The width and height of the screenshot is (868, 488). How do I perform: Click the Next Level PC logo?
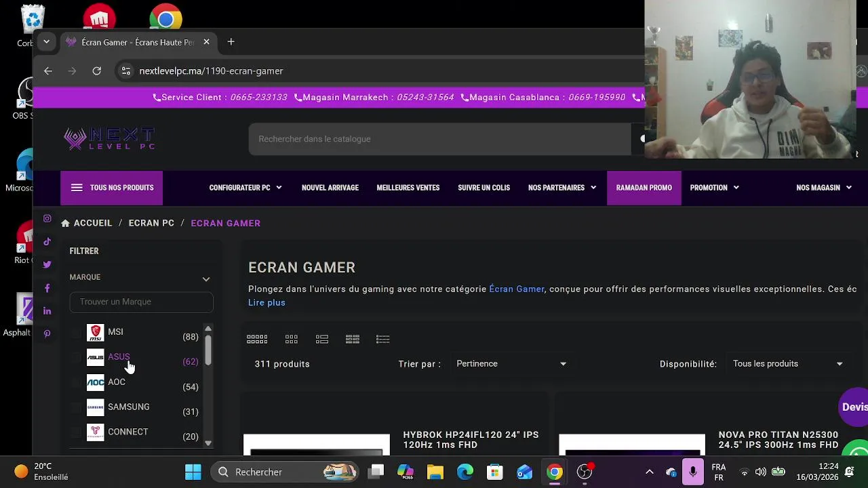click(109, 139)
